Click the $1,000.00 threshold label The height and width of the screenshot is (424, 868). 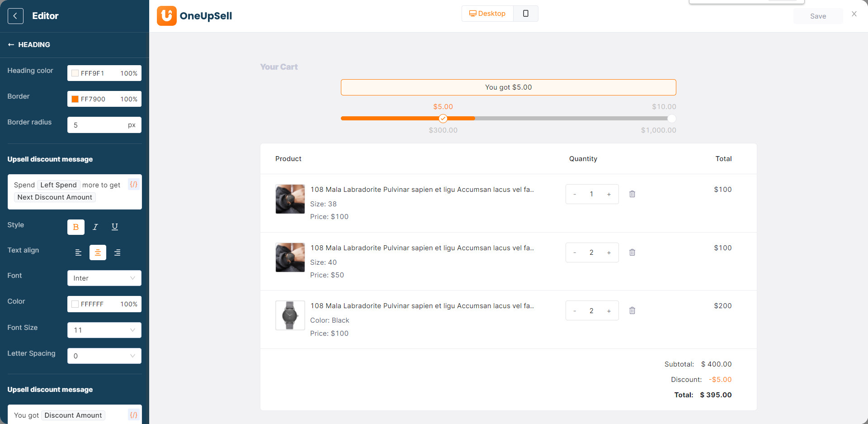coord(658,130)
